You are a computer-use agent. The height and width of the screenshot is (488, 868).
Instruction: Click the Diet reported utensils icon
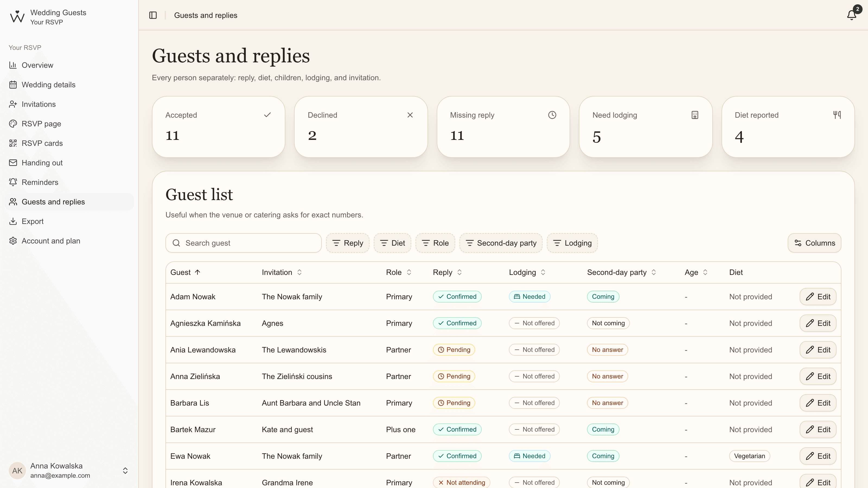[x=837, y=115]
